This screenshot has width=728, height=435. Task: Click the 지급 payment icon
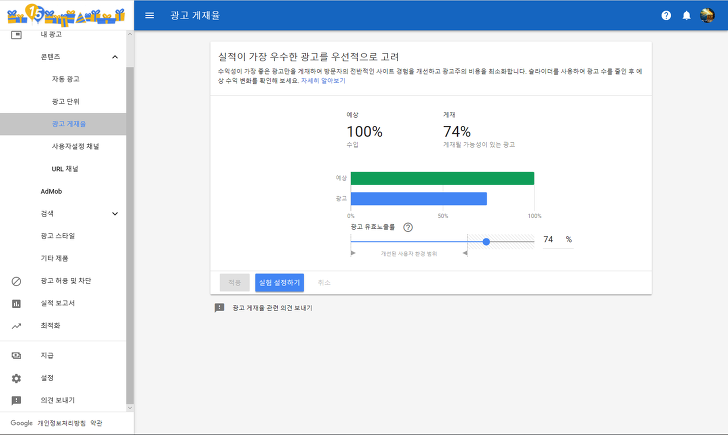(16, 356)
